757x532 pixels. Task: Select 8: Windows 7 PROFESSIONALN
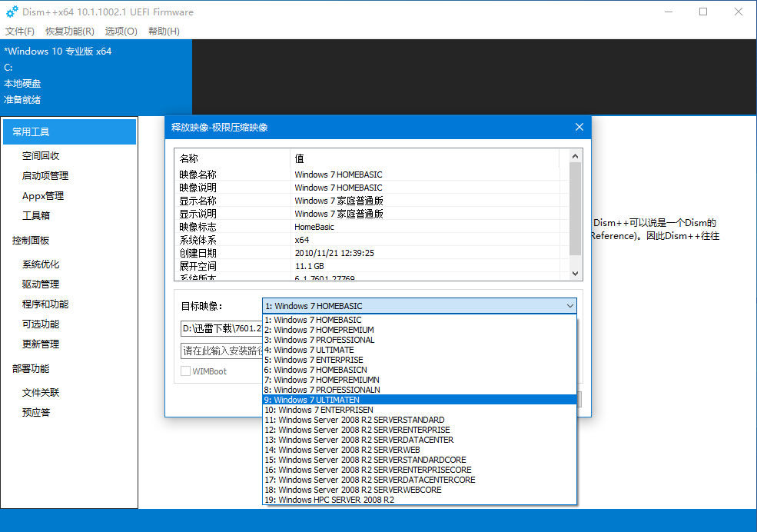[x=420, y=390]
